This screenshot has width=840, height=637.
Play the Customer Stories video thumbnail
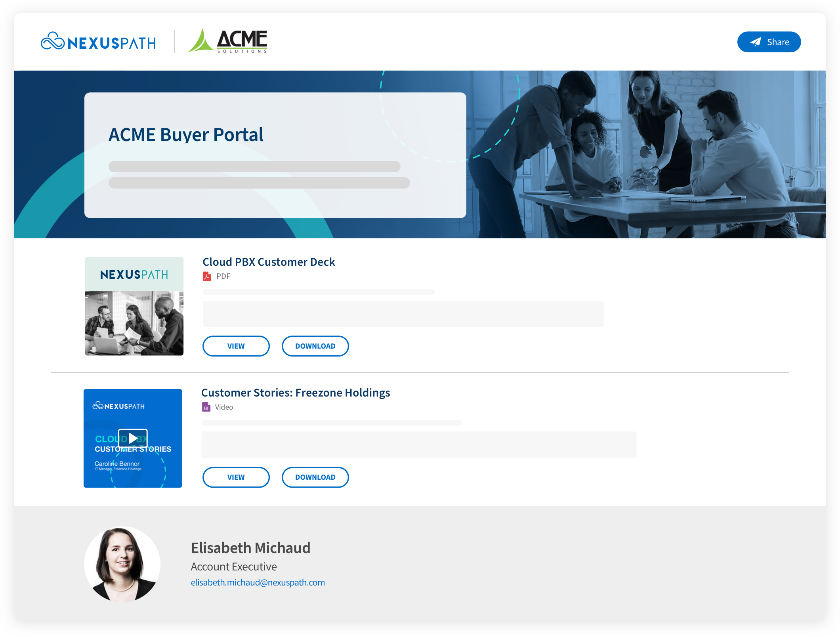point(133,438)
